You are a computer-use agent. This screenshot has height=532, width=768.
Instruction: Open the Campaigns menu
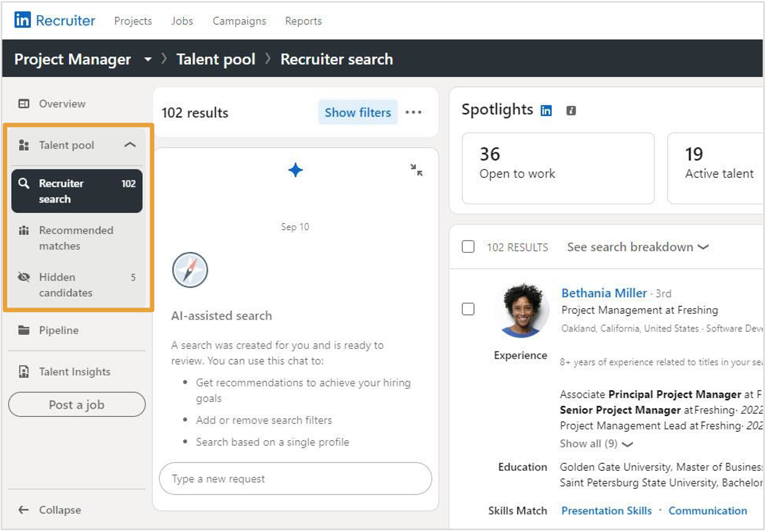click(239, 21)
